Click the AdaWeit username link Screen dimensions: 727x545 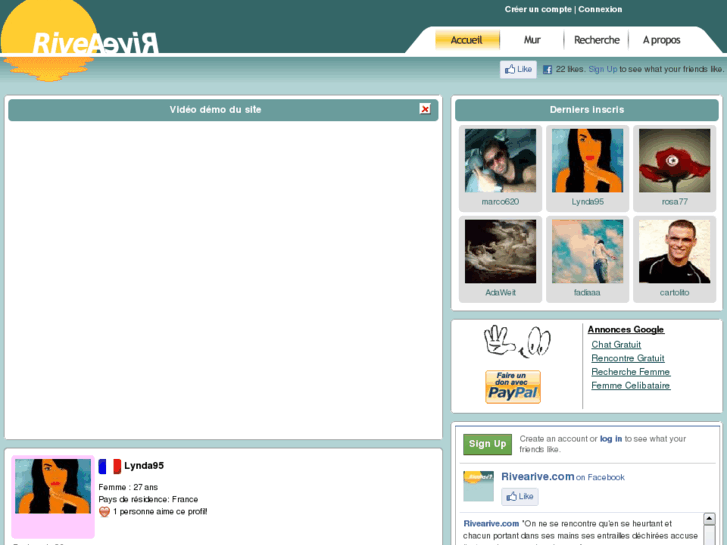pos(500,293)
